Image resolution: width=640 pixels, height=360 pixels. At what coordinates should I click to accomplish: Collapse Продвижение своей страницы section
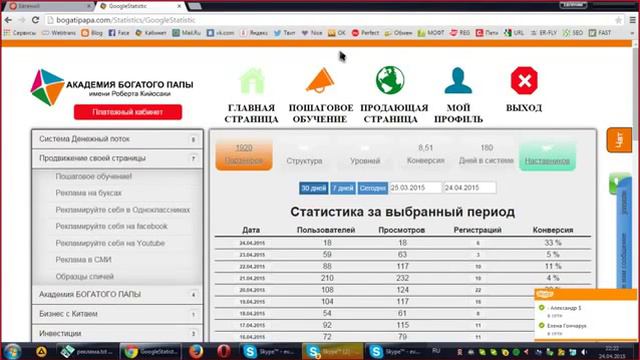(x=118, y=158)
